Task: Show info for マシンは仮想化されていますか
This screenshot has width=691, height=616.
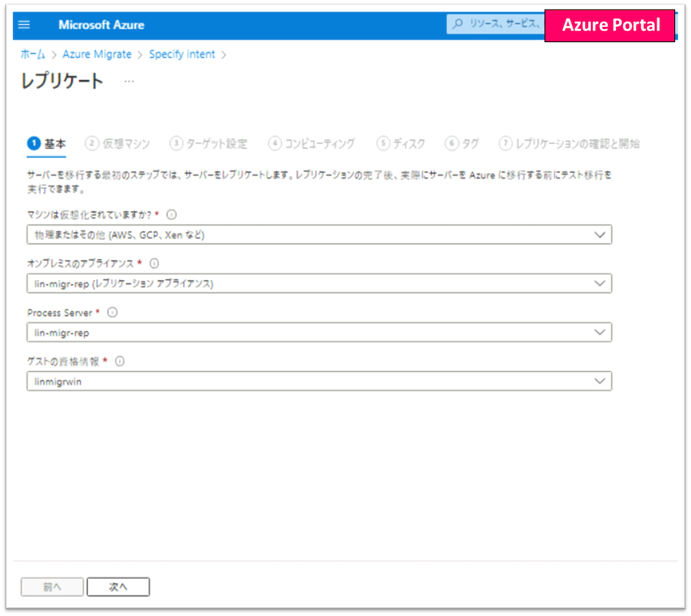Action: tap(171, 215)
